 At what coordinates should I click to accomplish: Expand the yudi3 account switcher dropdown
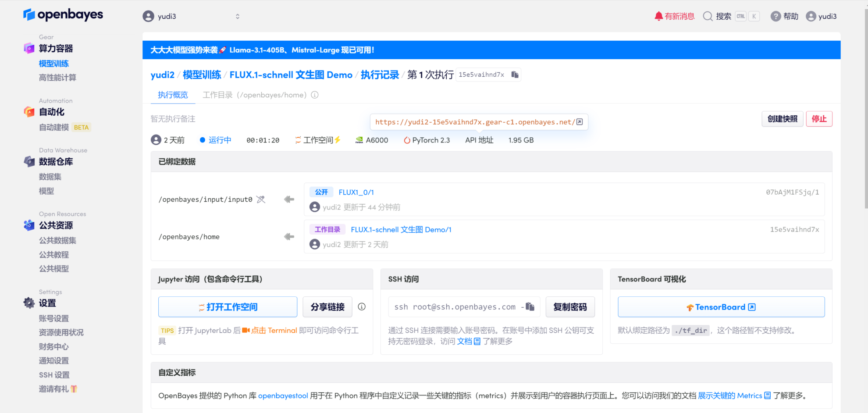point(237,16)
